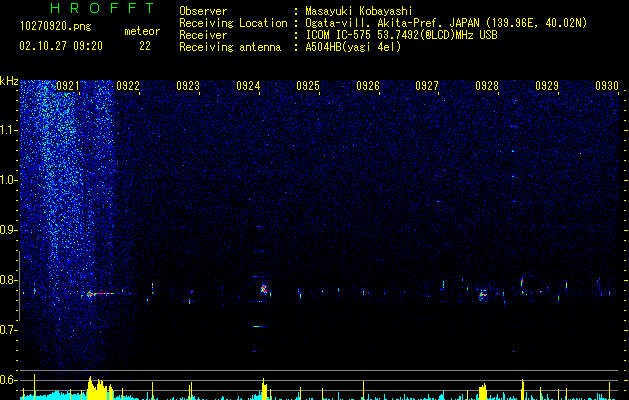This screenshot has width=629, height=400.
Task: Click the date stamp 02.10.27 09:20
Action: (61, 46)
